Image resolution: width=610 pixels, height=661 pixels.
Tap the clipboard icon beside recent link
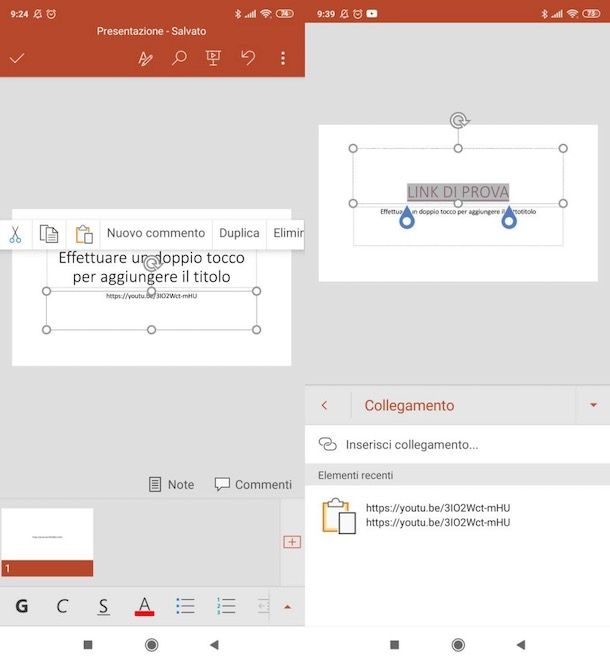339,516
